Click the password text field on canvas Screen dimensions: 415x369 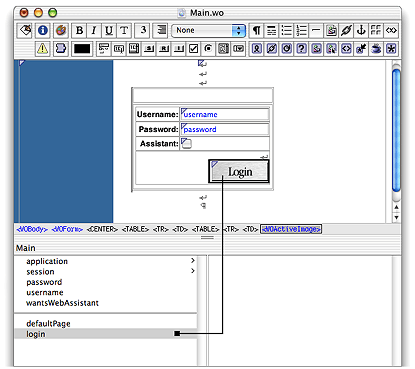click(225, 129)
